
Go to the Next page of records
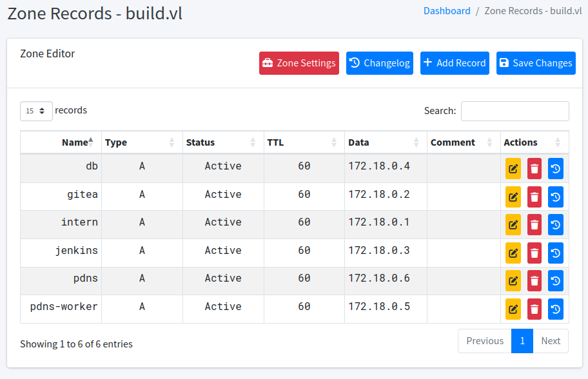550,341
